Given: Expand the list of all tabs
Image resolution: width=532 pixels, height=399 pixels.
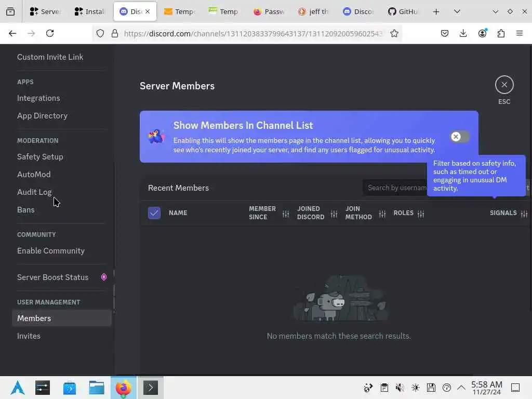Looking at the screenshot, I should (457, 11).
